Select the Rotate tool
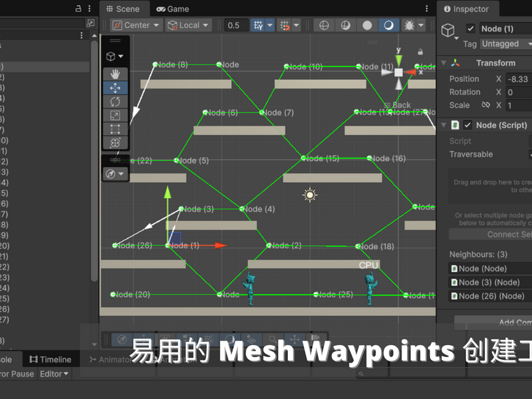This screenshot has width=532, height=399. 115,102
